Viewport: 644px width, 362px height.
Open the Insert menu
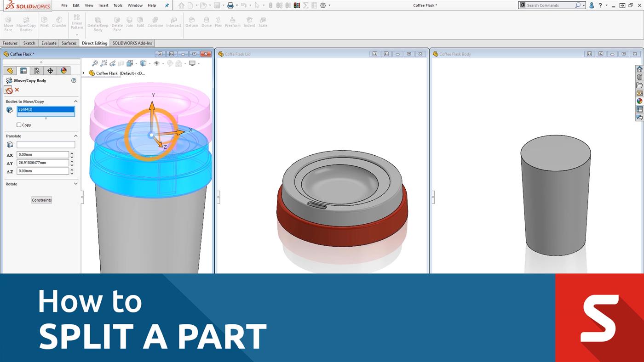coord(103,6)
